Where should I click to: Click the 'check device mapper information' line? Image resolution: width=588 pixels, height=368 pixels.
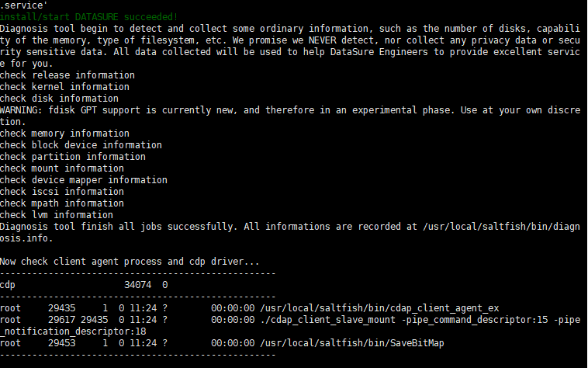pos(84,180)
